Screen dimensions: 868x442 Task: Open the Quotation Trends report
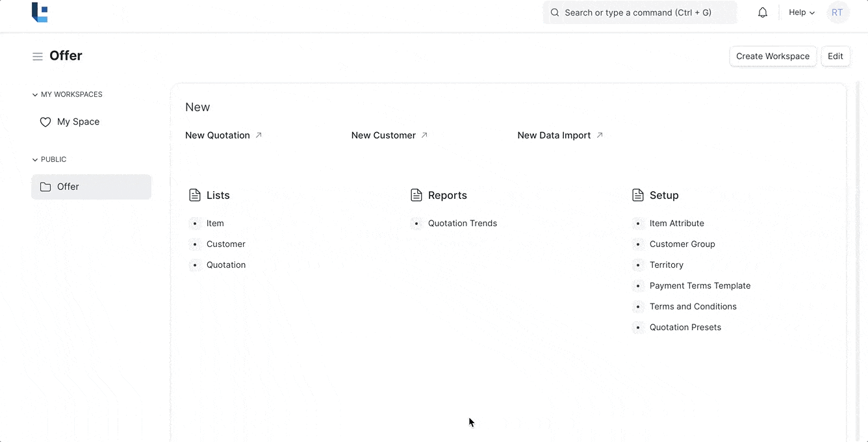(x=462, y=224)
